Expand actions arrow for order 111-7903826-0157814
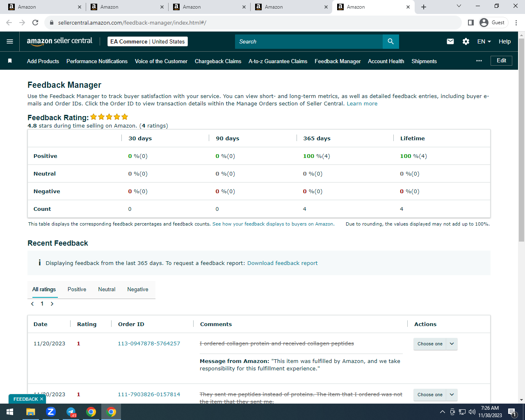Viewport: 525px width, 420px height. coord(452,395)
